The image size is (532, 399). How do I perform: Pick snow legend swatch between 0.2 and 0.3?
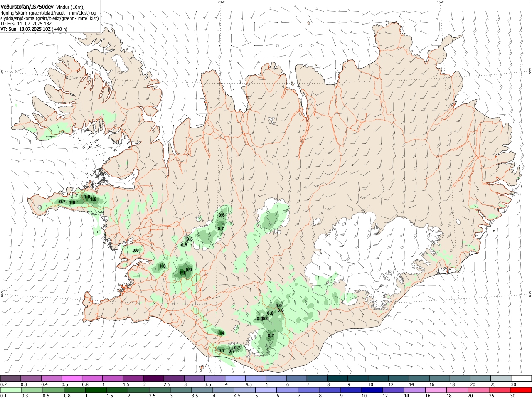(x=10, y=378)
